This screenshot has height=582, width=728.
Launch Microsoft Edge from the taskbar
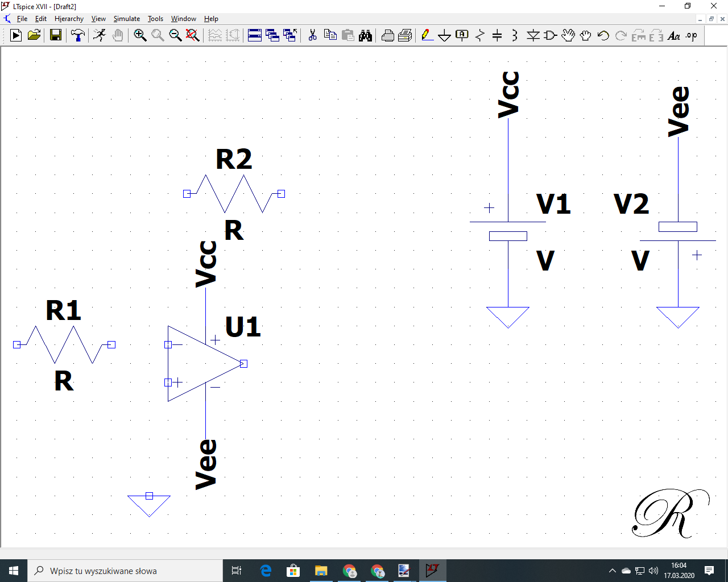point(266,571)
